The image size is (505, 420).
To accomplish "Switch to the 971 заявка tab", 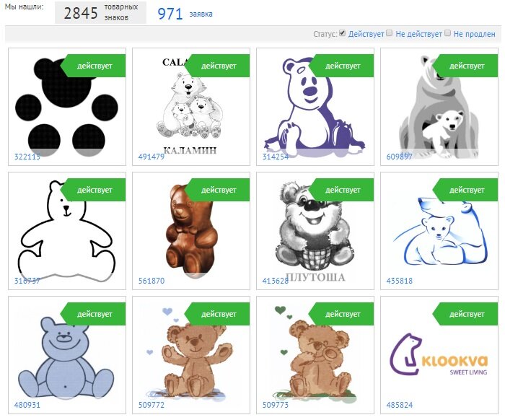I will point(185,14).
